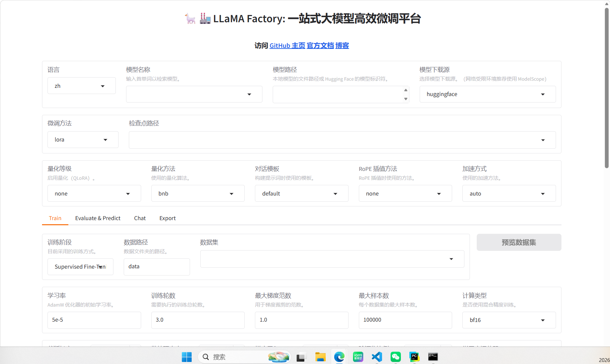Switch to the Chat tab

click(x=140, y=218)
